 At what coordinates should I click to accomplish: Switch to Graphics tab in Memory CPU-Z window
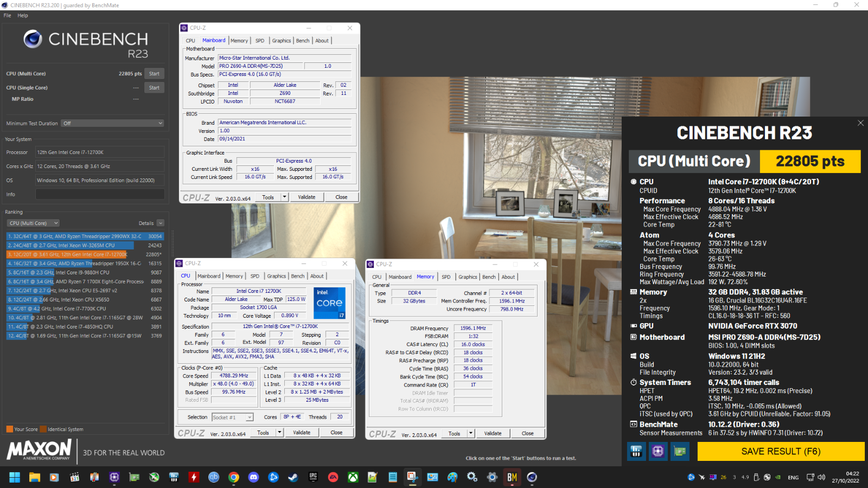(x=468, y=277)
